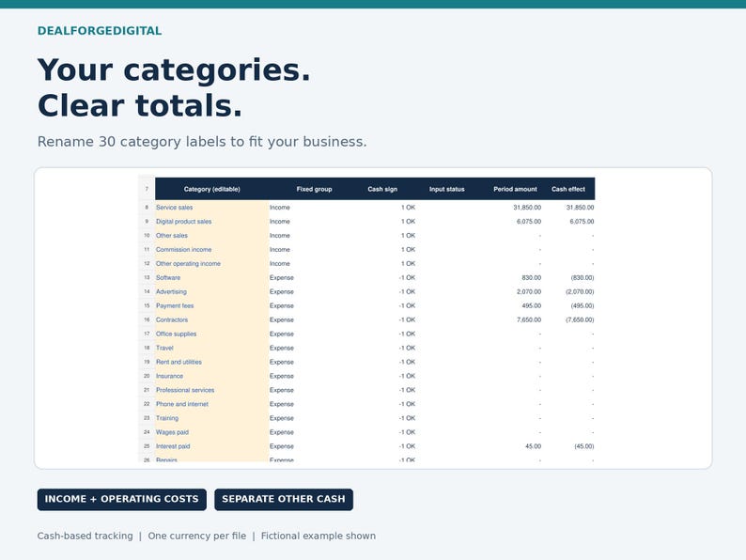Click the Insurance category cell
The height and width of the screenshot is (560, 746).
[211, 376]
